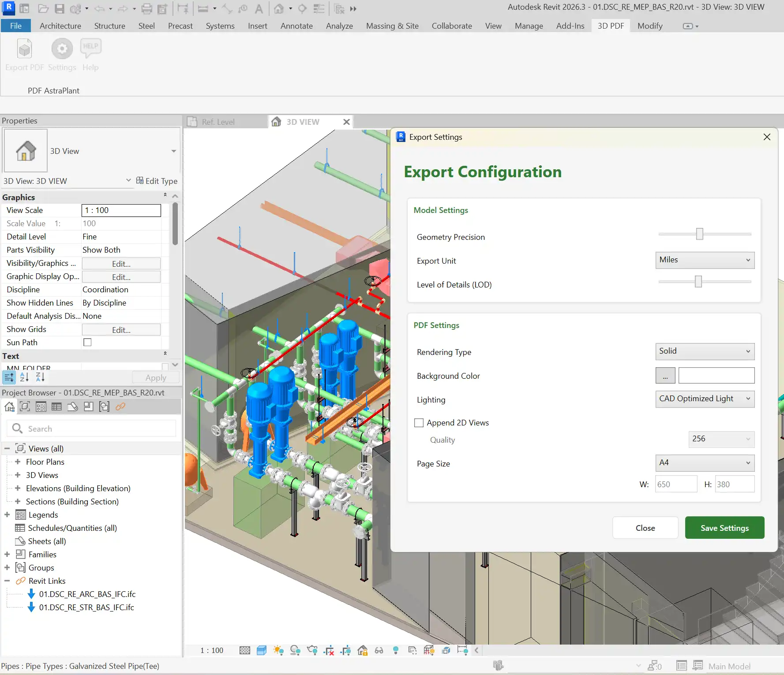Click Edit button next to Show Grids
Viewport: 784px width, 675px height.
[x=120, y=329]
